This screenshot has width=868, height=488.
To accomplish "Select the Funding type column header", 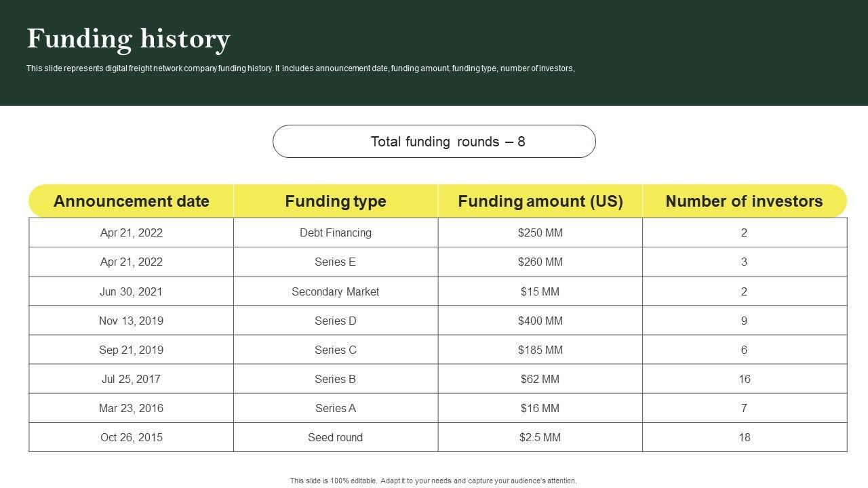I will [x=336, y=201].
